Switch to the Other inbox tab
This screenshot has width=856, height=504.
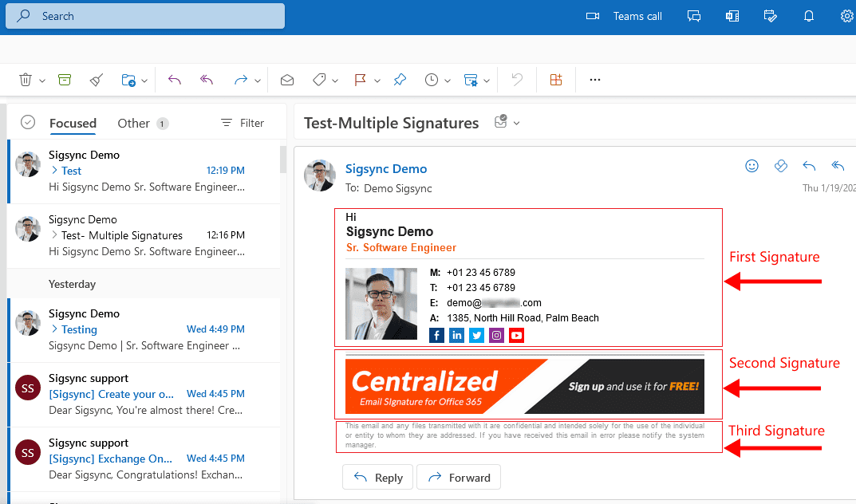coord(133,123)
